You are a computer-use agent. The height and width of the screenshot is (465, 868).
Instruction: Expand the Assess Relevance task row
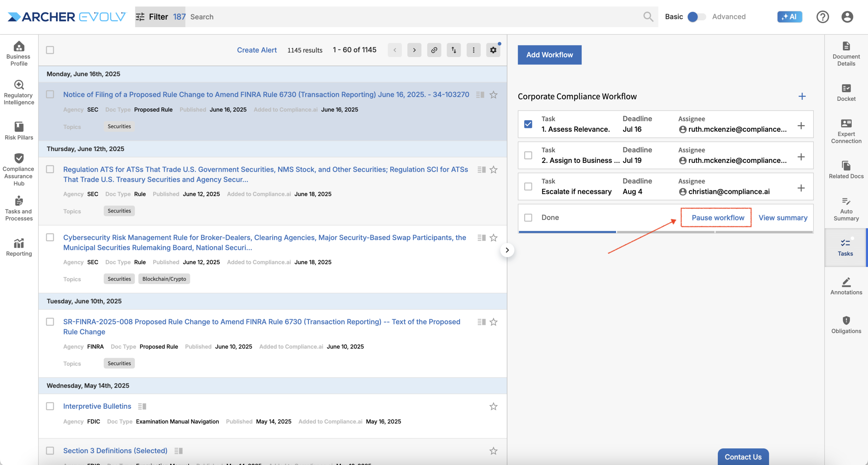coord(801,126)
